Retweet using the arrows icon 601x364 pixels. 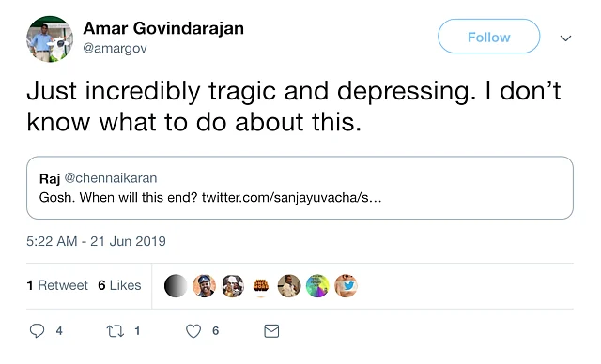coord(115,331)
